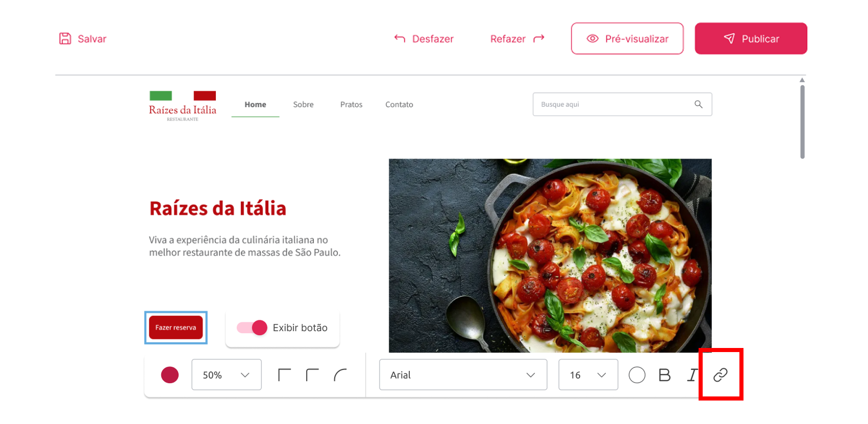The image size is (868, 424).
Task: Click the Salvar floppy disk icon
Action: tap(65, 38)
